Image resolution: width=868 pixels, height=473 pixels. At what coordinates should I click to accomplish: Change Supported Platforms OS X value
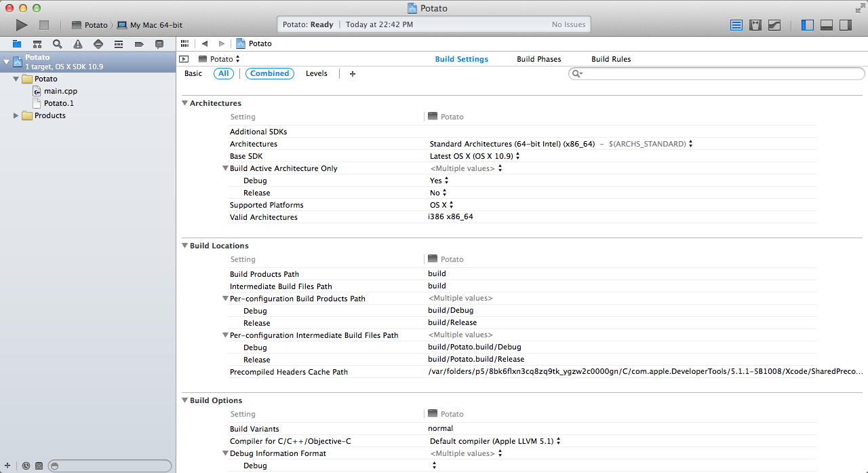[x=441, y=205]
